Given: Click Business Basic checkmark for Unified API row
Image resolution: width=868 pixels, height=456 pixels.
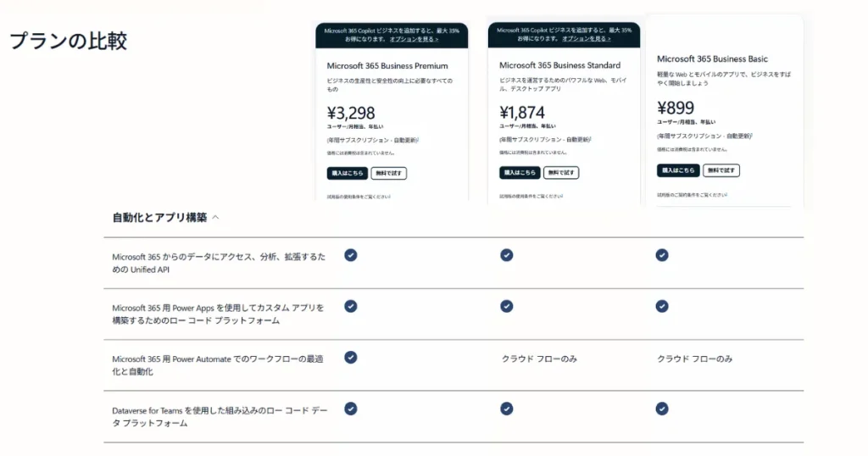Looking at the screenshot, I should (x=662, y=255).
